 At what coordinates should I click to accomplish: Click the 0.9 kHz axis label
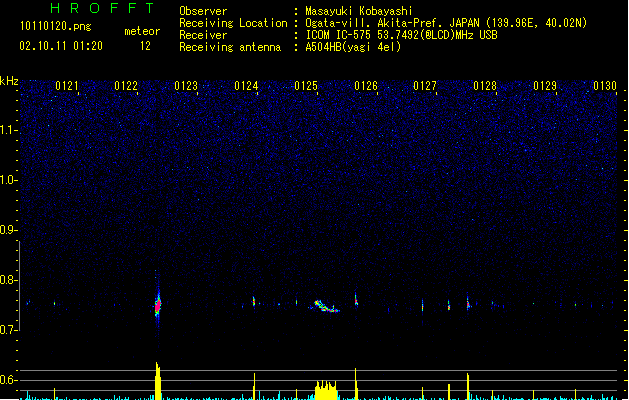click(8, 230)
